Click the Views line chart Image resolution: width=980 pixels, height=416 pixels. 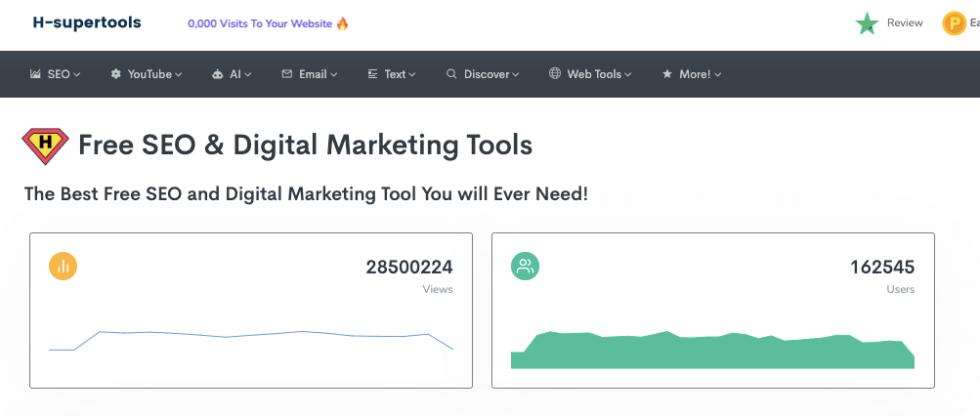tap(251, 338)
